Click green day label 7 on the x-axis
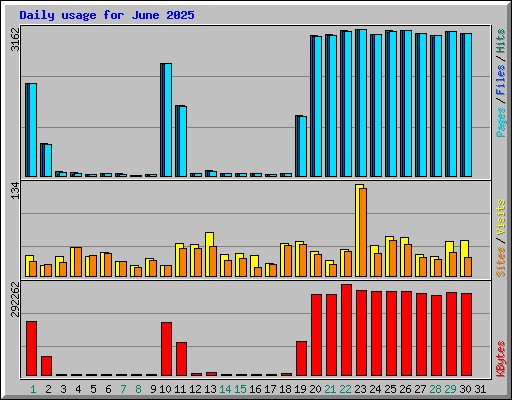 click(x=123, y=389)
